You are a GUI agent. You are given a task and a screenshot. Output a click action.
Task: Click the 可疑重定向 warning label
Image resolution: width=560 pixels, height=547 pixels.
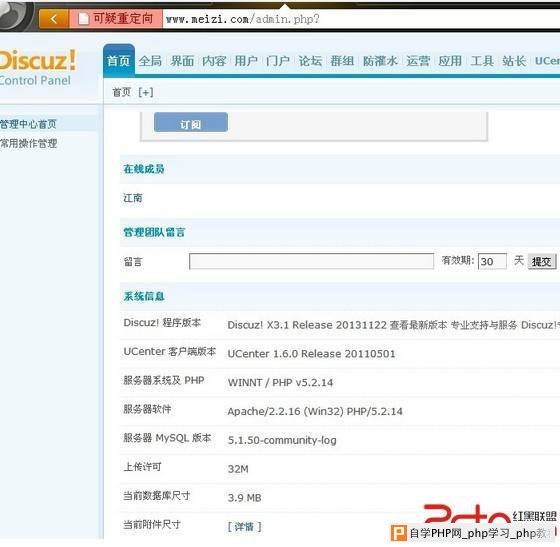[123, 19]
